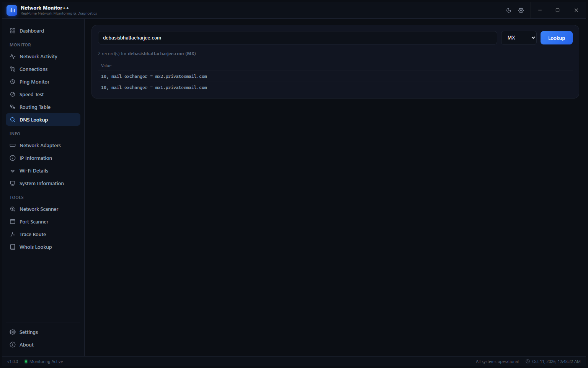Click the Ping Monitor clock icon
The height and width of the screenshot is (368, 588).
pos(13,82)
